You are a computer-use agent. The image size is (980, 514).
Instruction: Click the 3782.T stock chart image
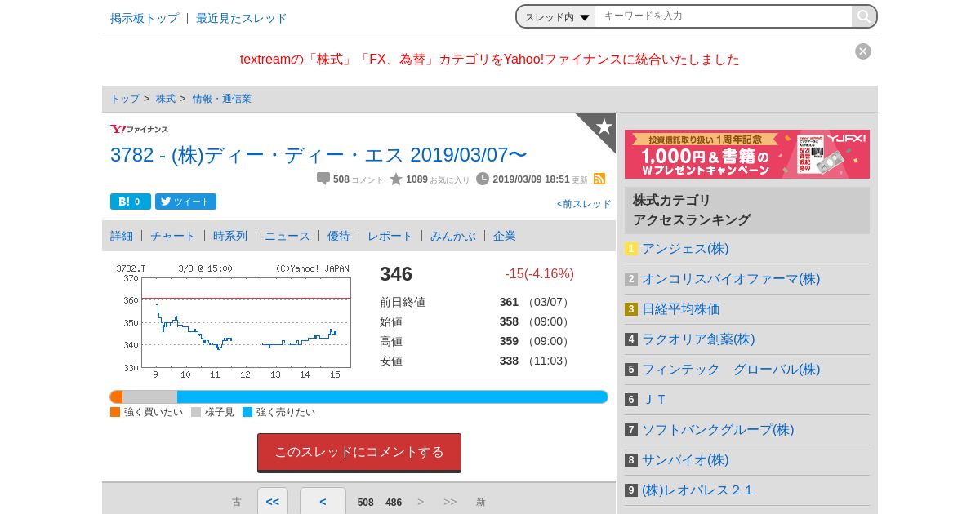(233, 321)
